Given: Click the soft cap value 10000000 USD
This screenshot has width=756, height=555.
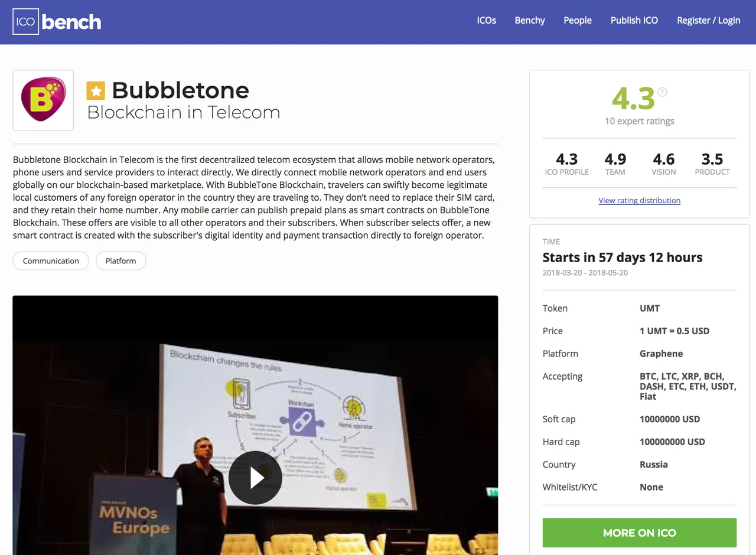Looking at the screenshot, I should (x=670, y=419).
